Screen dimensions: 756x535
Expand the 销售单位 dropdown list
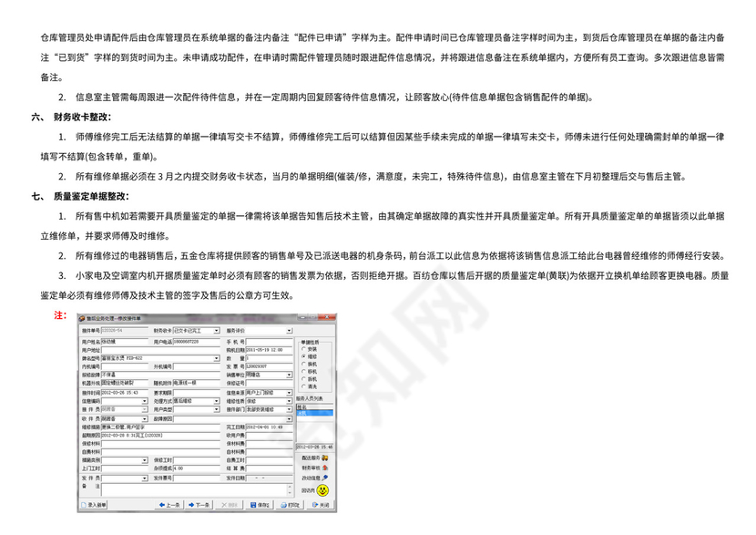click(288, 374)
